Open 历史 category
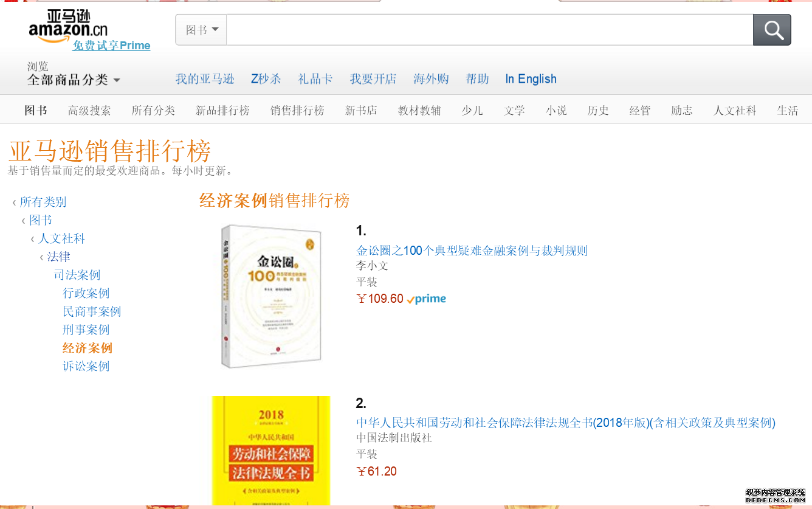 point(598,110)
